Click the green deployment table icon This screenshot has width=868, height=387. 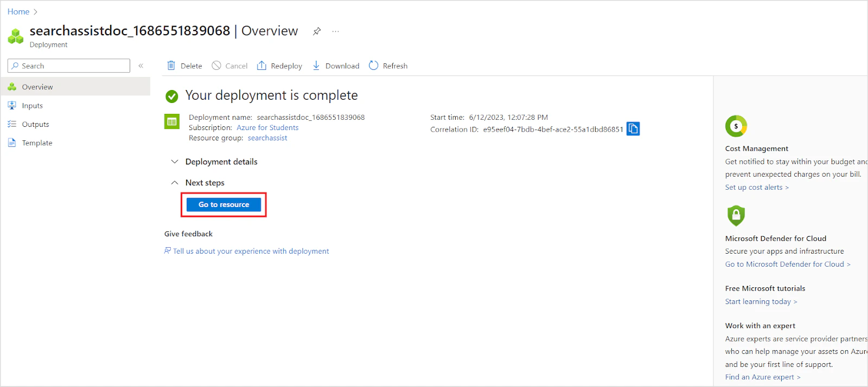(172, 121)
